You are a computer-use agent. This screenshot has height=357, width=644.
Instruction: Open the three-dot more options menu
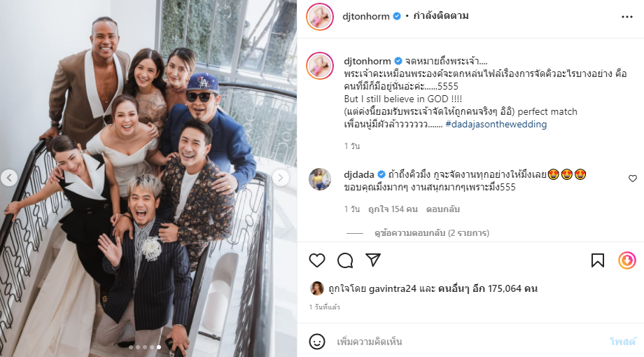pos(626,17)
